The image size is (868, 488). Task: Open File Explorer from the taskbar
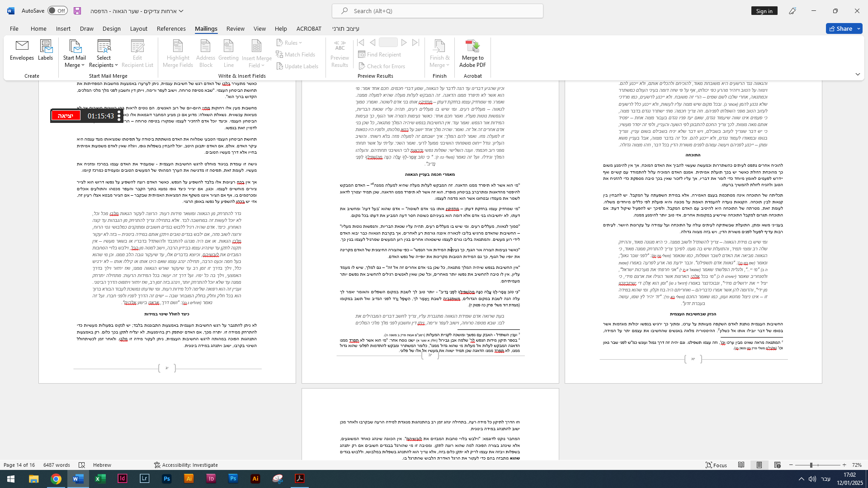34,479
